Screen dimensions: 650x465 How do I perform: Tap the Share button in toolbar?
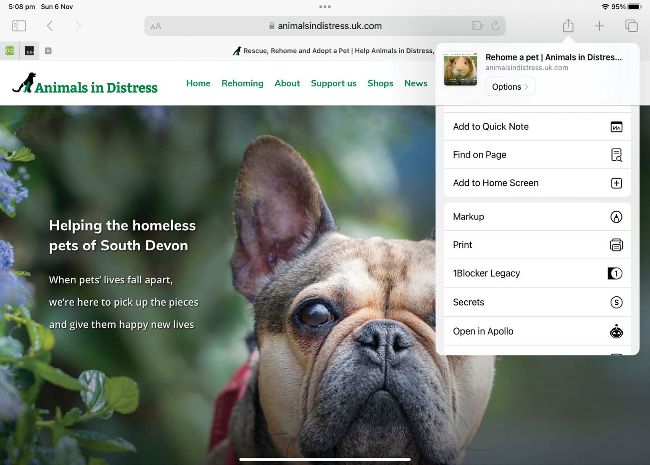(x=568, y=25)
